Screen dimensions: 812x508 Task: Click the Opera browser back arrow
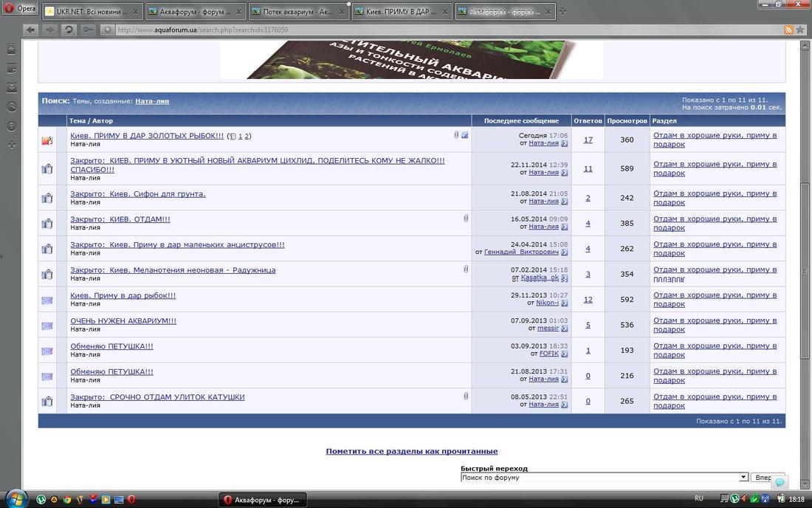pos(30,30)
